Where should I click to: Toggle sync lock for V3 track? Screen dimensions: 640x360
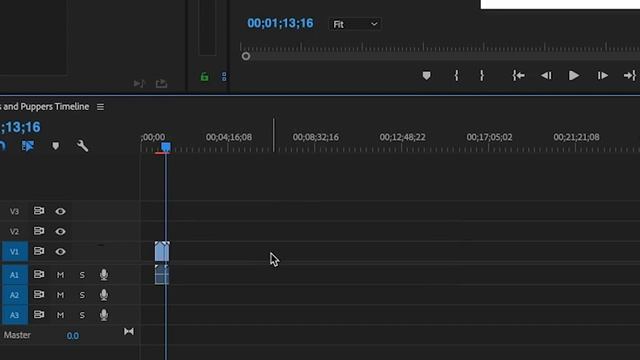click(x=39, y=211)
